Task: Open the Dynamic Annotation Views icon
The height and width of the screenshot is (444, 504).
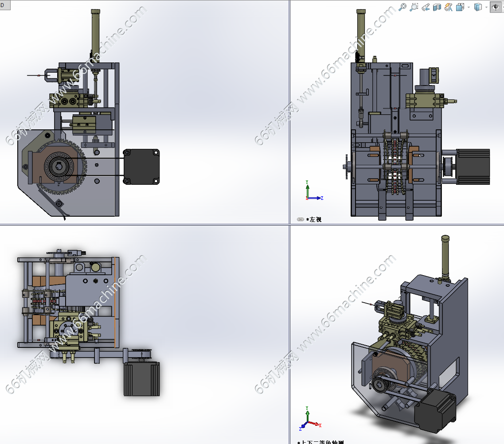Action: (449, 7)
